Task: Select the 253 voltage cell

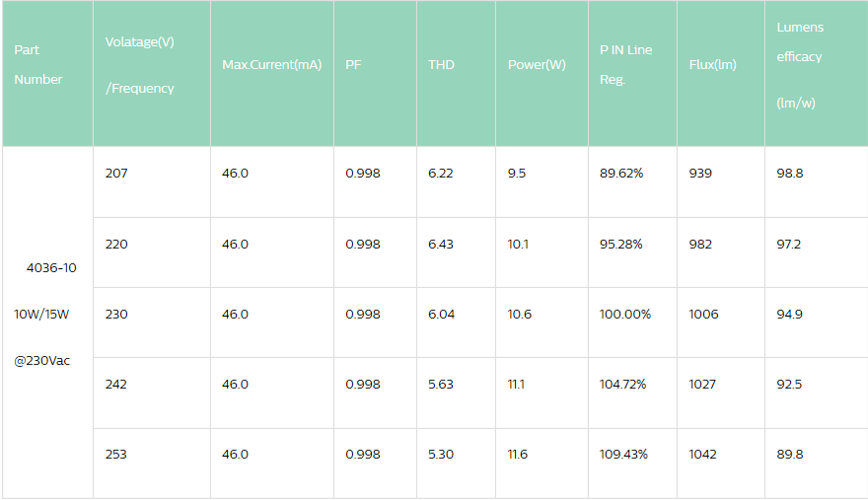Action: point(116,455)
